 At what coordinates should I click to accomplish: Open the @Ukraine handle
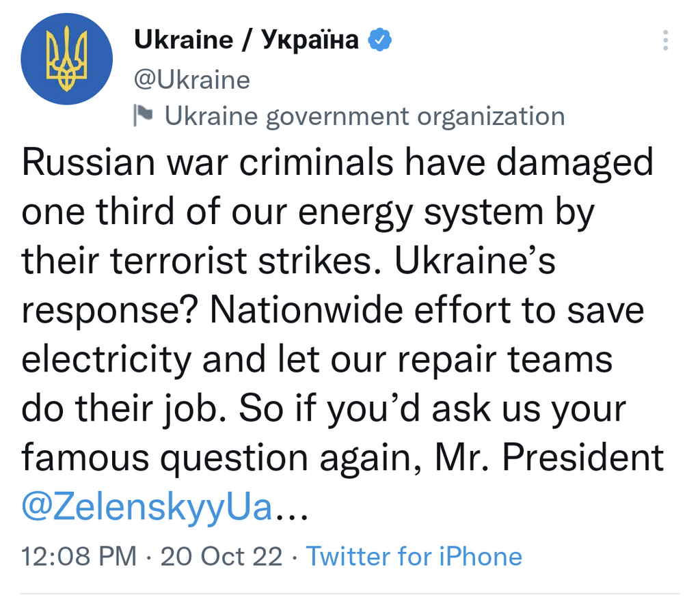tap(192, 81)
